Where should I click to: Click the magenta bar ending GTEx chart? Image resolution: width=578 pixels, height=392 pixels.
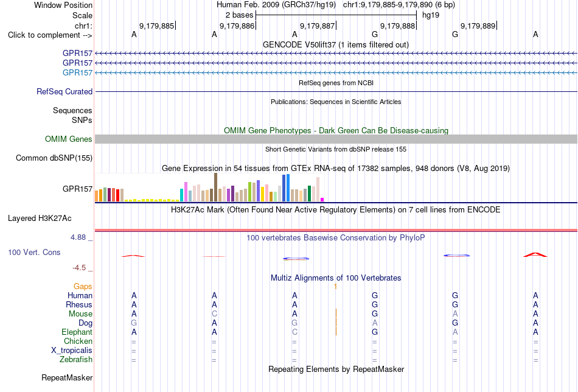click(x=322, y=200)
